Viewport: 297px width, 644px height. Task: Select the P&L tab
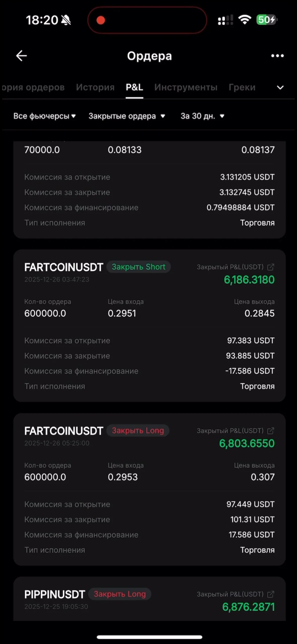coord(134,87)
